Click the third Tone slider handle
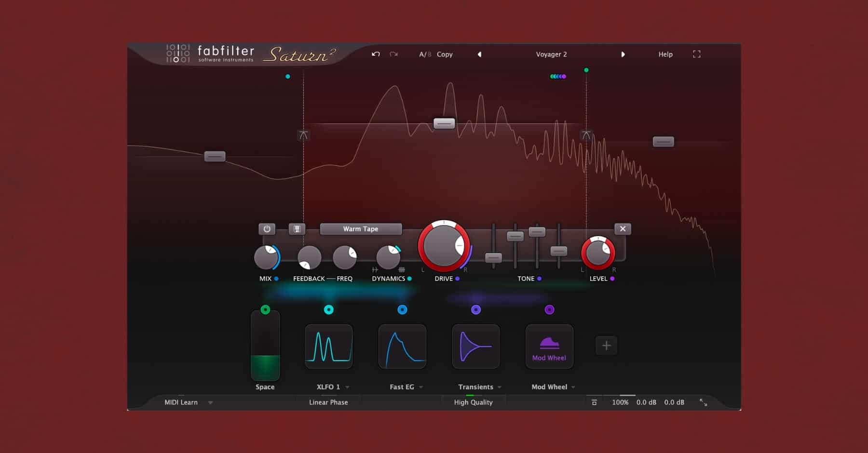 (x=537, y=232)
